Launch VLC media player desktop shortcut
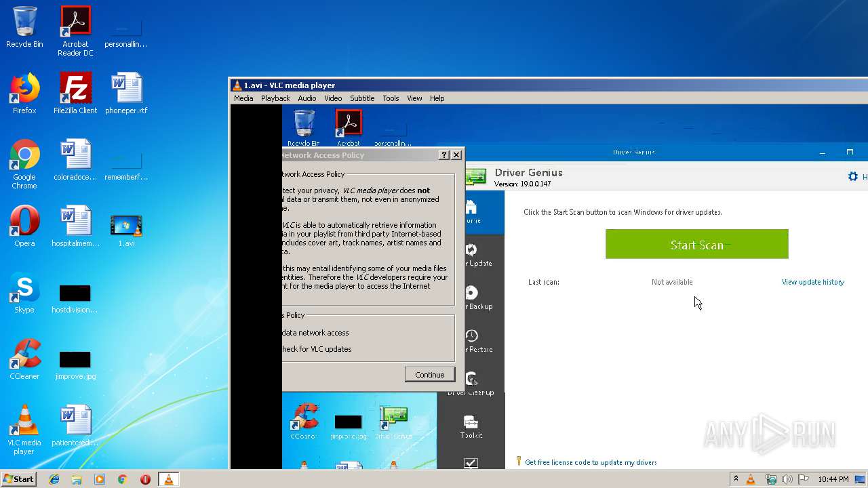 (24, 430)
